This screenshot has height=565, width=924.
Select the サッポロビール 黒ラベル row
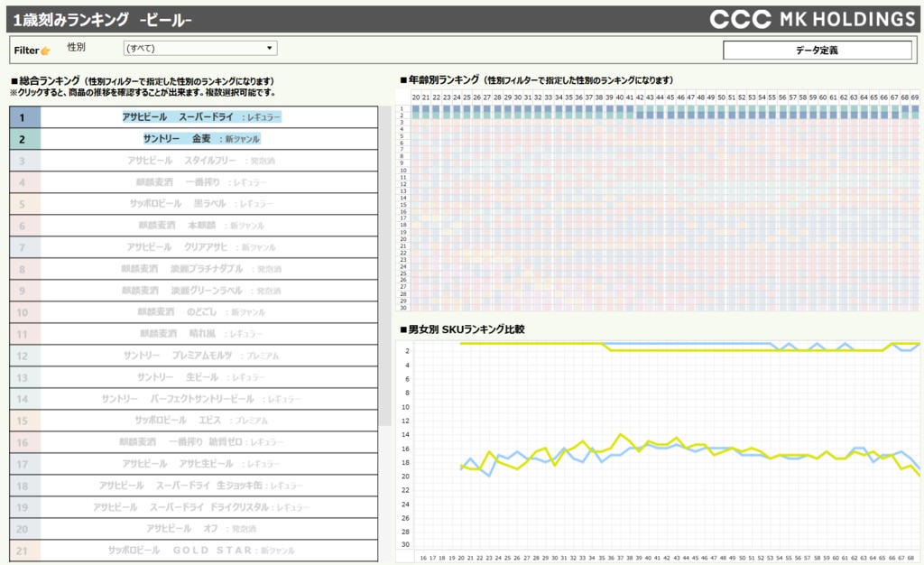click(x=194, y=204)
